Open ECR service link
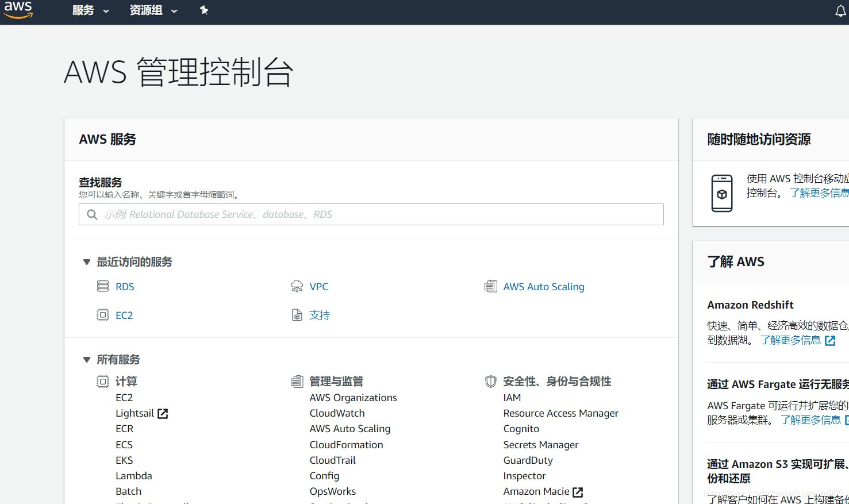This screenshot has width=849, height=504. [125, 429]
